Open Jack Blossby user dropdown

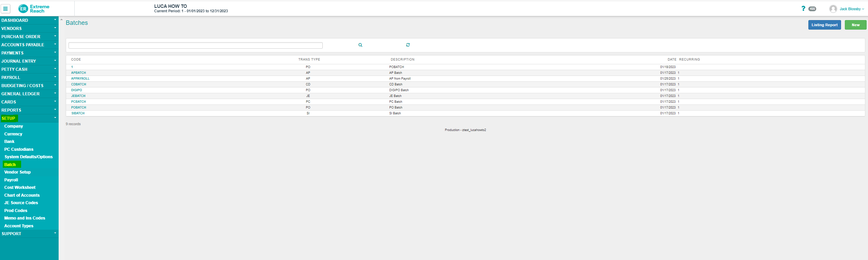tap(852, 9)
